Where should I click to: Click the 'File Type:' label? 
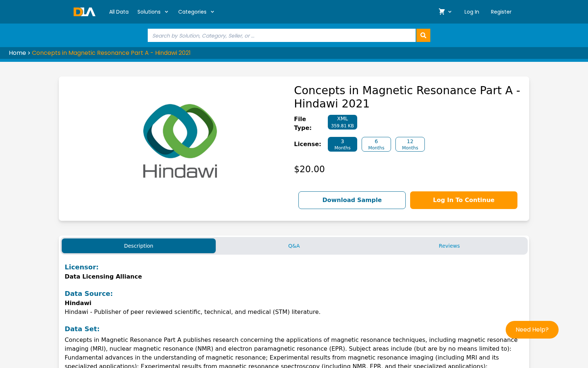point(303,124)
